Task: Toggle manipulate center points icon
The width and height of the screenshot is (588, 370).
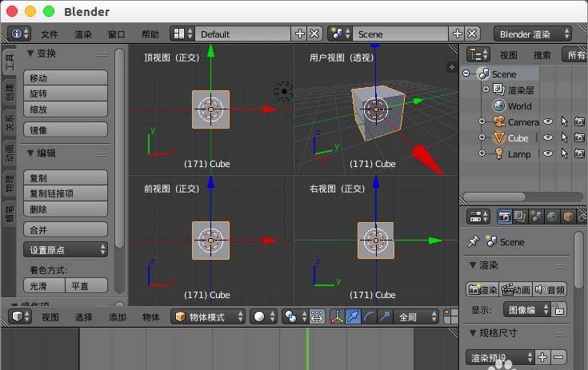Action: (x=317, y=316)
